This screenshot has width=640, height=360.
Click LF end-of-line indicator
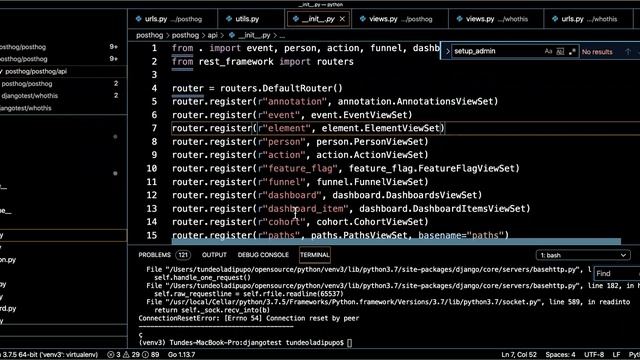tap(616, 354)
